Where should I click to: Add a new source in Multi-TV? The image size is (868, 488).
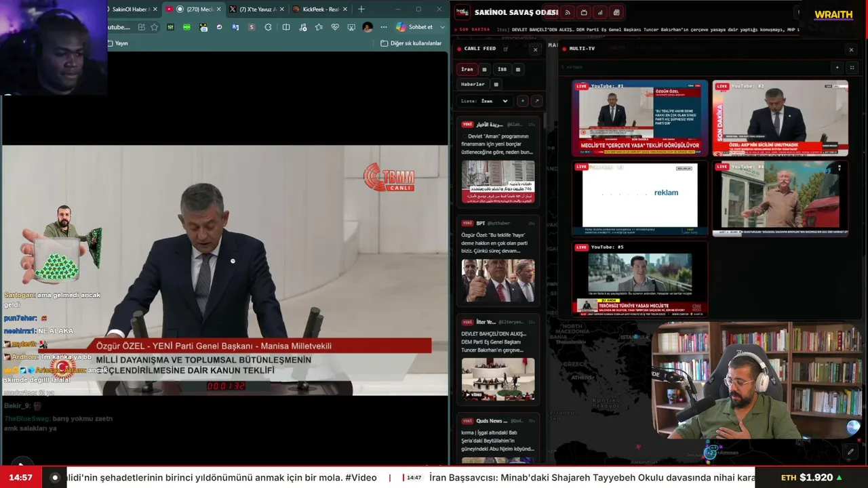pyautogui.click(x=837, y=68)
